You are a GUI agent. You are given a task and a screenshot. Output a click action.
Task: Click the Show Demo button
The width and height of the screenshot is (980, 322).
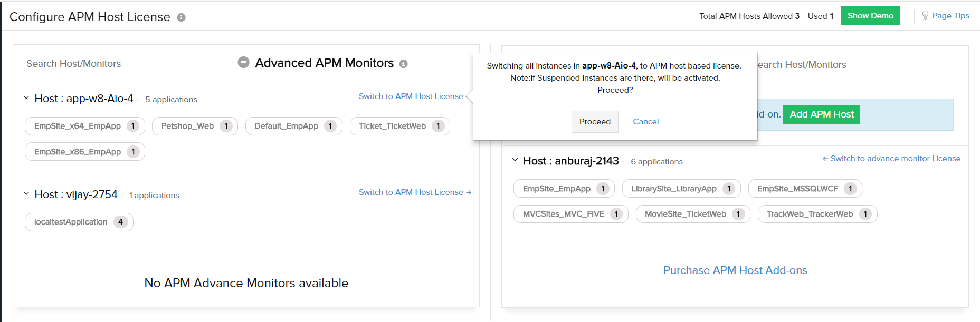pos(870,16)
